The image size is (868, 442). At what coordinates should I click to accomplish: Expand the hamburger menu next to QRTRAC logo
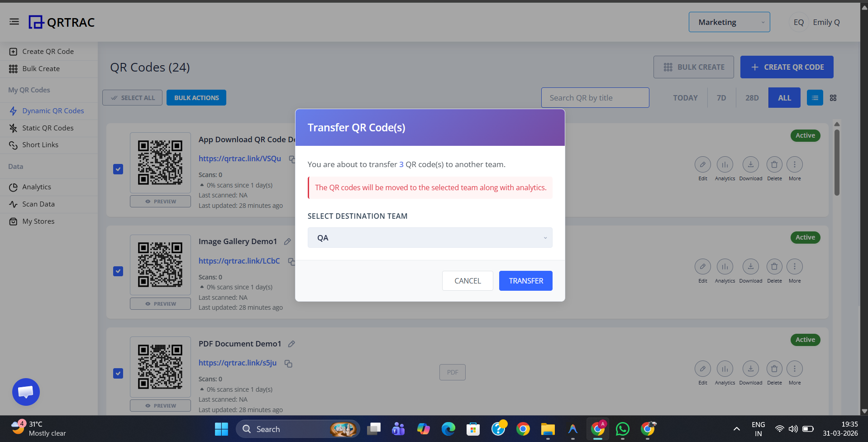[14, 21]
